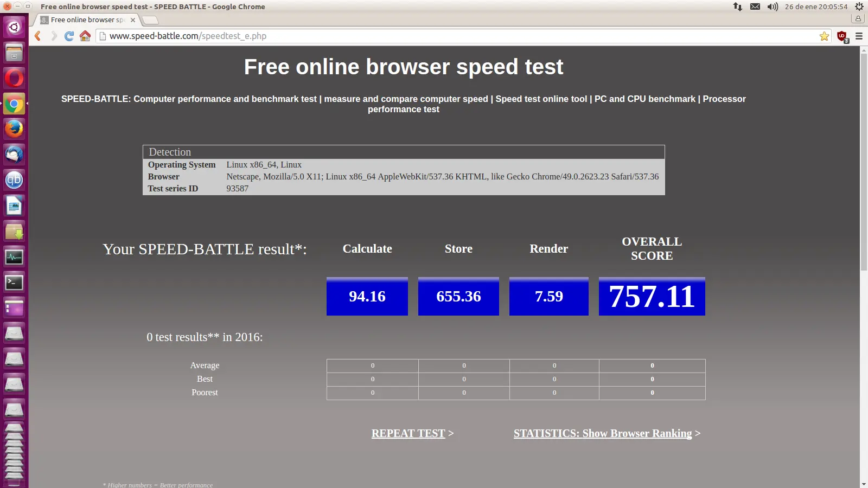Click the 'Higher numbers = Better performance' footnote
The image size is (868, 488).
click(158, 485)
